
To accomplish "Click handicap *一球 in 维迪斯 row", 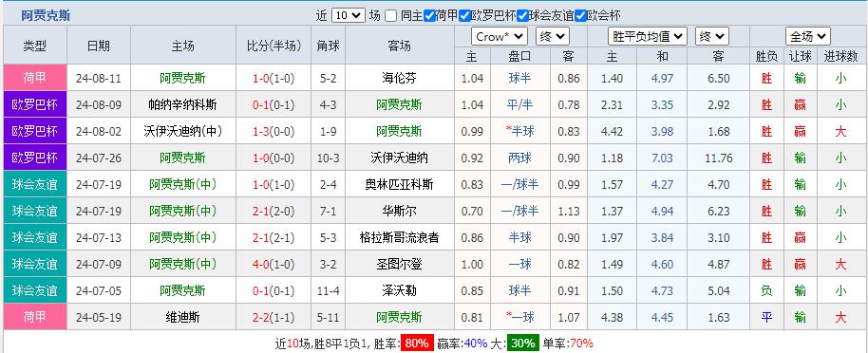I will 519,317.
